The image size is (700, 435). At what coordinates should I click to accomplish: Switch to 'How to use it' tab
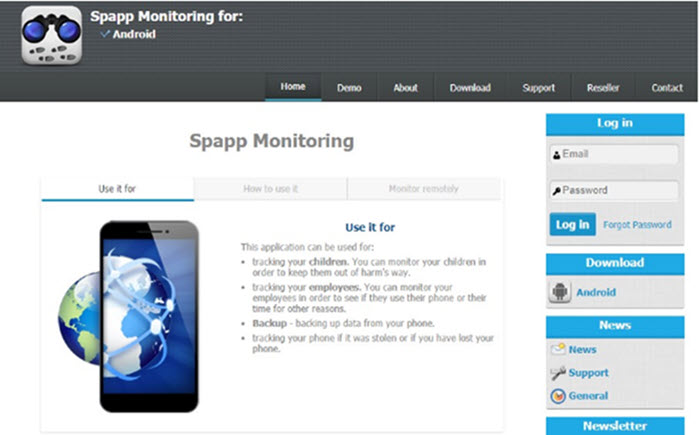coord(271,189)
